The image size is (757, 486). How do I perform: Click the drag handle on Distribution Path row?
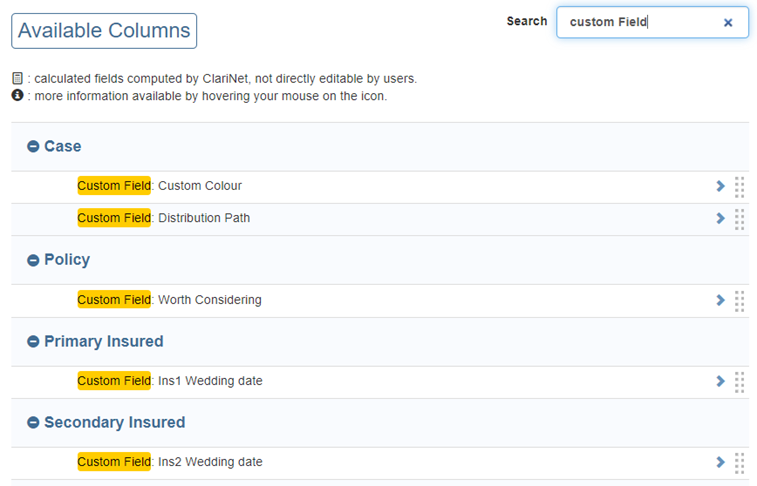739,219
